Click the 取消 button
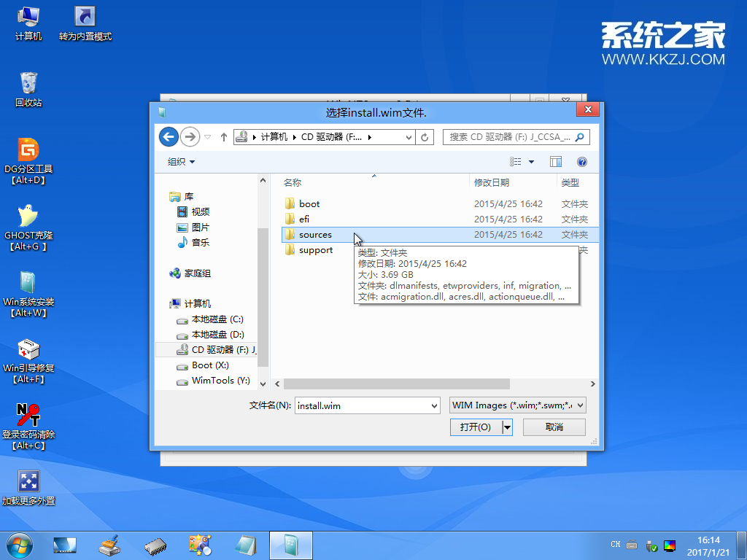Viewport: 747px width, 560px height. 553,427
